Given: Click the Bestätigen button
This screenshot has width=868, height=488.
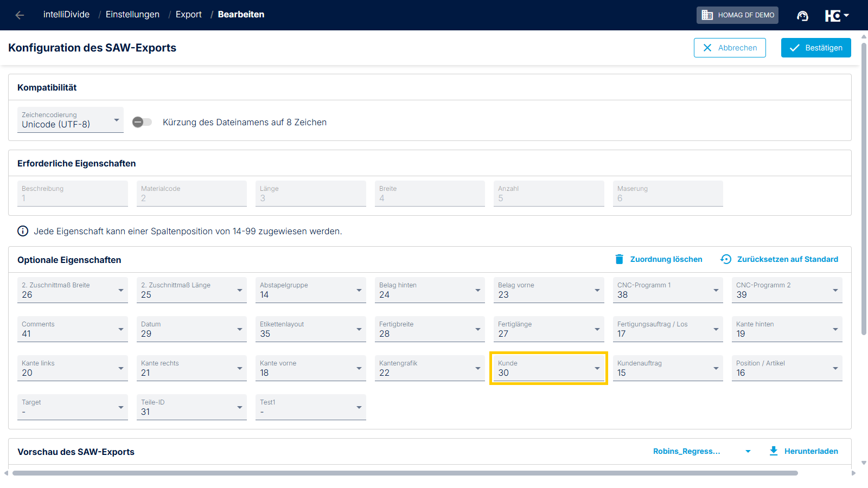Looking at the screenshot, I should click(816, 48).
